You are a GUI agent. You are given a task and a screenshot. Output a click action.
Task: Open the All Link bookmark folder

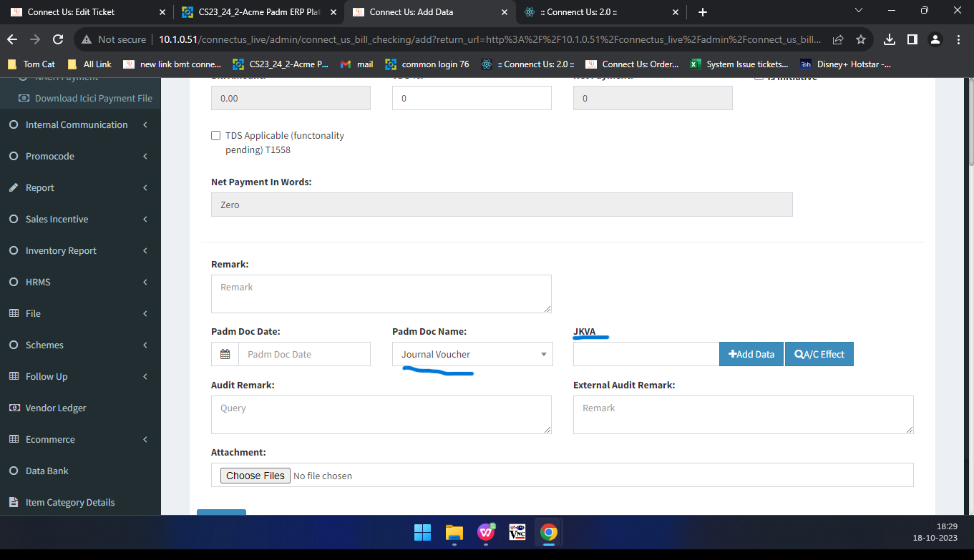(89, 64)
